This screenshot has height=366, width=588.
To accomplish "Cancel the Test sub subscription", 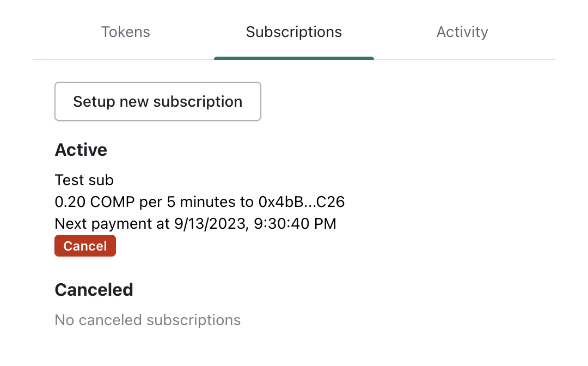I will click(x=85, y=246).
